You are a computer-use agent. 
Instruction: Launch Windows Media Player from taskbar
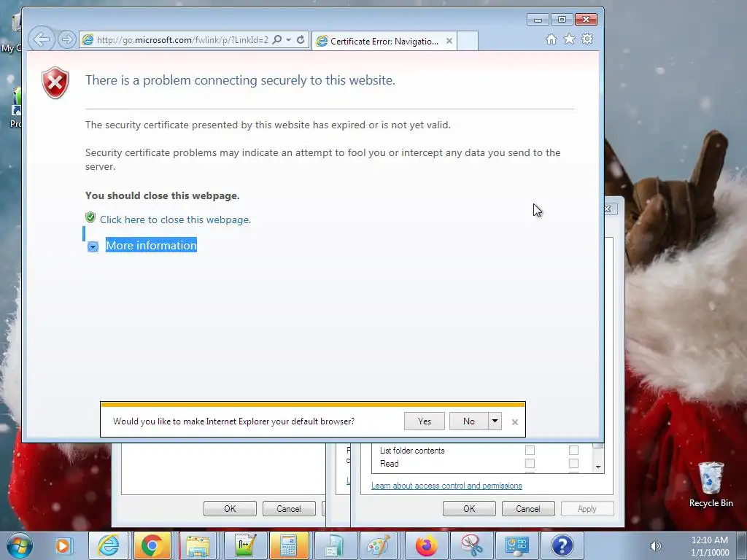63,545
